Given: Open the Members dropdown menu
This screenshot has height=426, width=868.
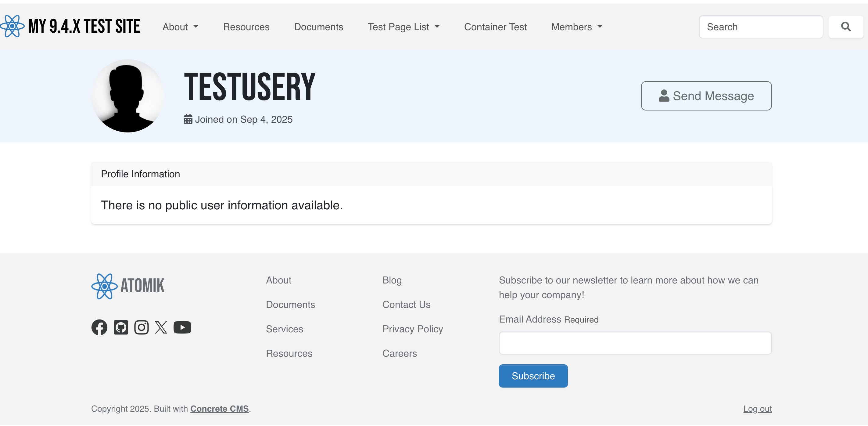Looking at the screenshot, I should coord(576,27).
